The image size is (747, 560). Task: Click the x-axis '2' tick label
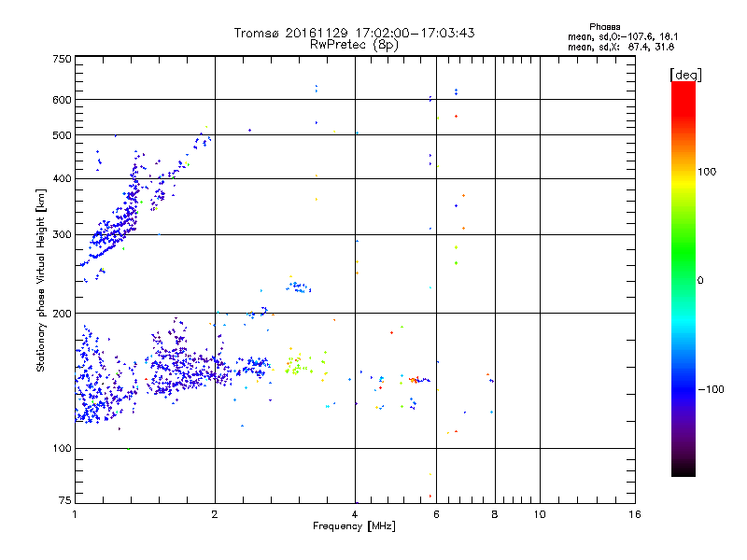(x=215, y=514)
